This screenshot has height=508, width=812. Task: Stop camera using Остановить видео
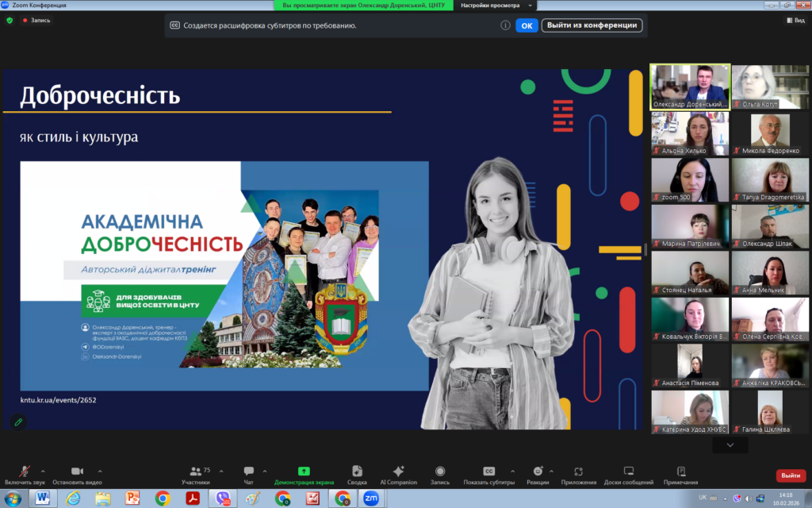[77, 471]
